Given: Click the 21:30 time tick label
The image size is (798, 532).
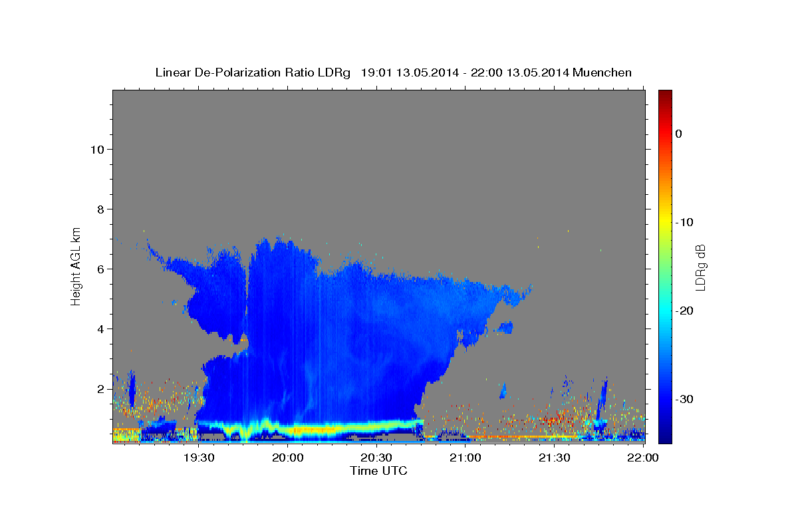Looking at the screenshot, I should [x=555, y=458].
